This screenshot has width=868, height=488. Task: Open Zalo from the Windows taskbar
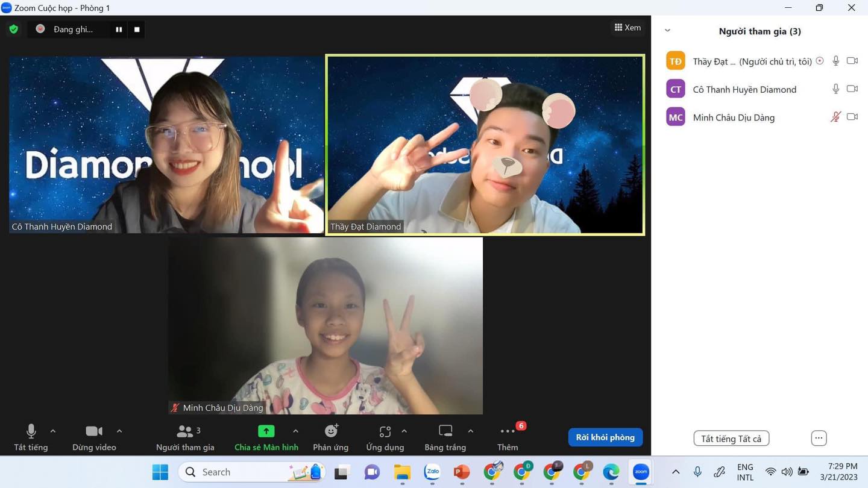click(x=432, y=472)
